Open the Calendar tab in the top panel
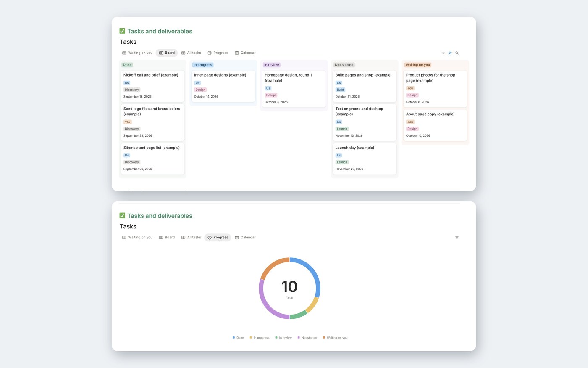Viewport: 588px width, 368px height. point(245,53)
